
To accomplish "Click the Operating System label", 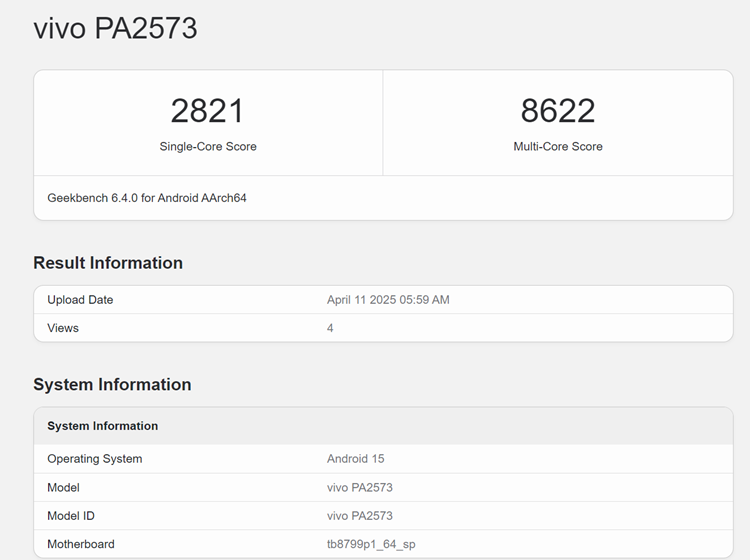I will click(95, 459).
